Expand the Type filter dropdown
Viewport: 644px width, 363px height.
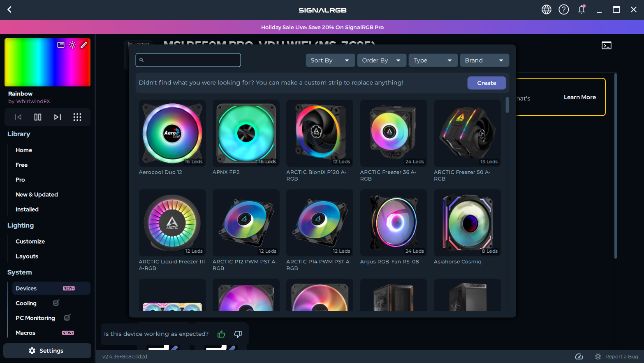click(433, 60)
